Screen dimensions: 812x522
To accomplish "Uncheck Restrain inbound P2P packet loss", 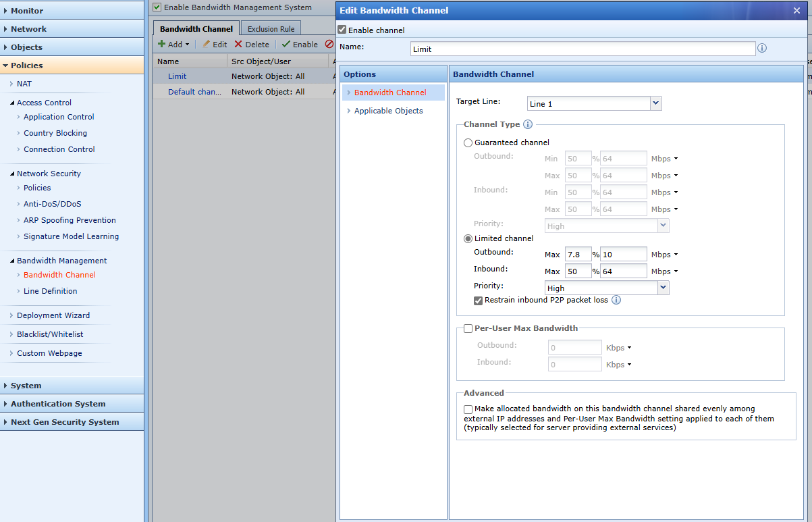I will coord(479,301).
